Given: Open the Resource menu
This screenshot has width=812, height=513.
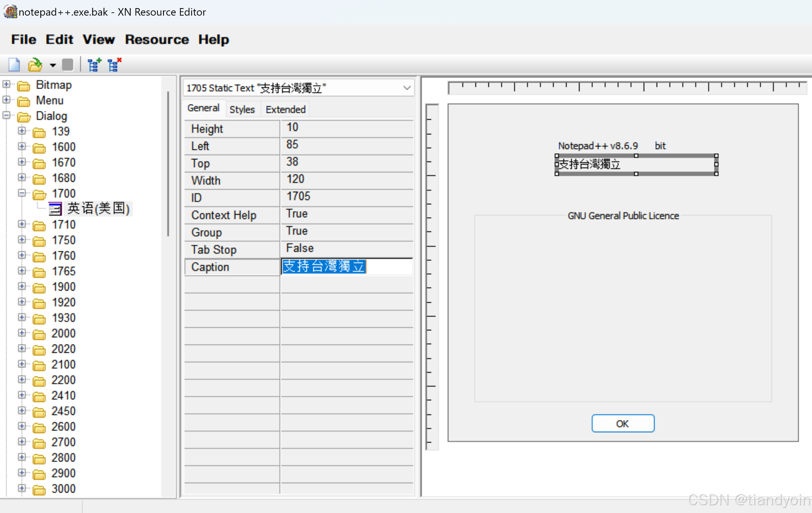Looking at the screenshot, I should 157,39.
